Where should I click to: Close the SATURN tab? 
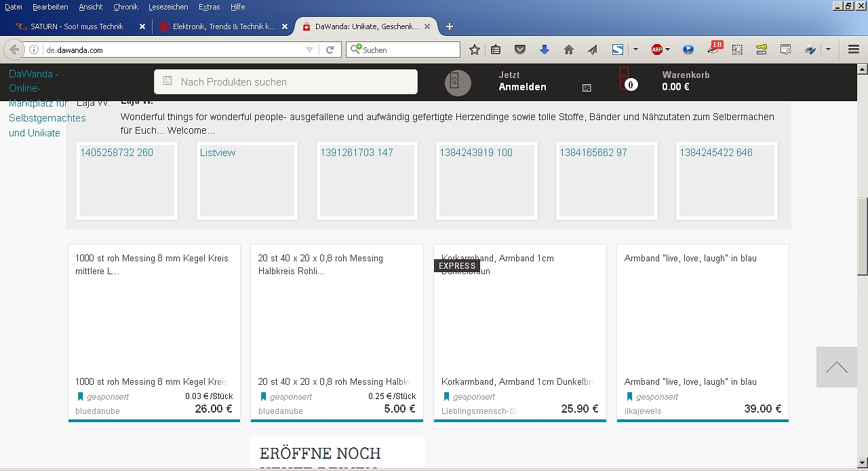[142, 26]
